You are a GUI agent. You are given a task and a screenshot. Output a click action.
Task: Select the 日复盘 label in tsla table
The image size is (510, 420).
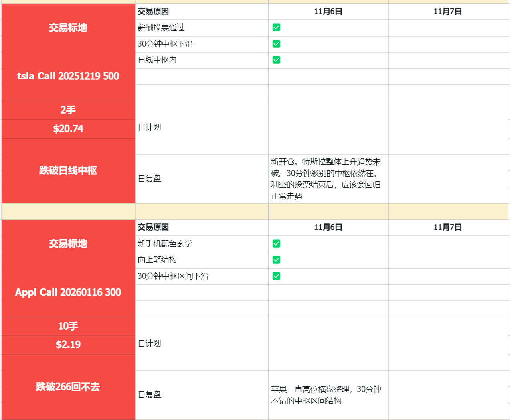[202, 179]
